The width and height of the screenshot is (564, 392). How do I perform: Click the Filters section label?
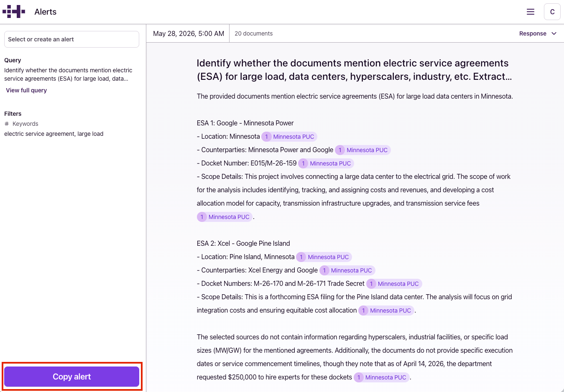point(13,114)
